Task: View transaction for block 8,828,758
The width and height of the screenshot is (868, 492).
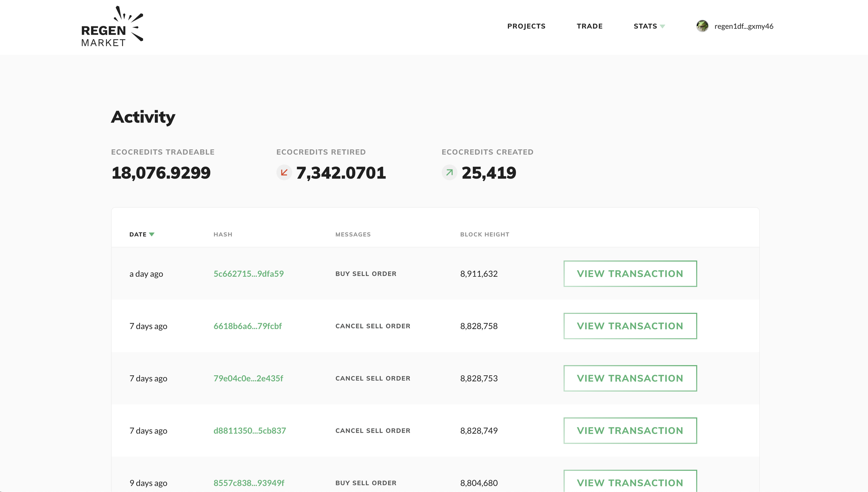Action: (630, 326)
